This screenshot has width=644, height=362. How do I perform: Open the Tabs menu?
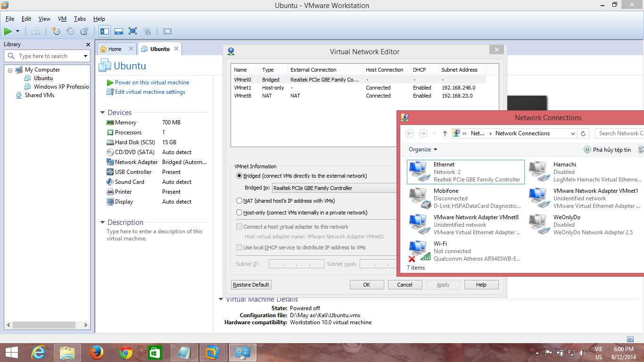pyautogui.click(x=80, y=19)
